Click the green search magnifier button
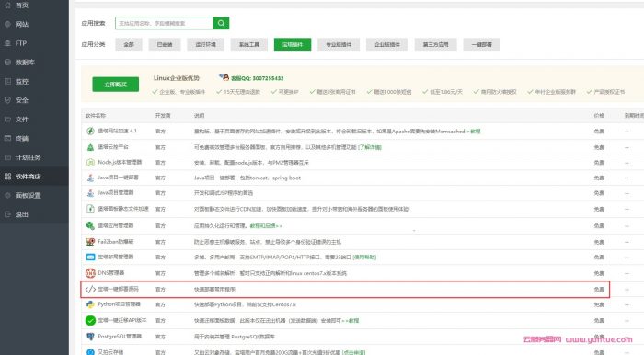 [x=221, y=23]
